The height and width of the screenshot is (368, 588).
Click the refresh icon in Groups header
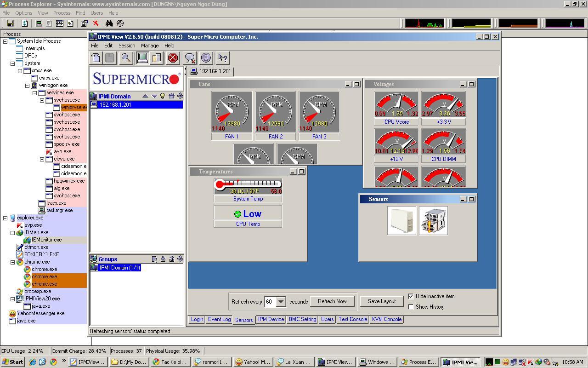[x=180, y=259]
